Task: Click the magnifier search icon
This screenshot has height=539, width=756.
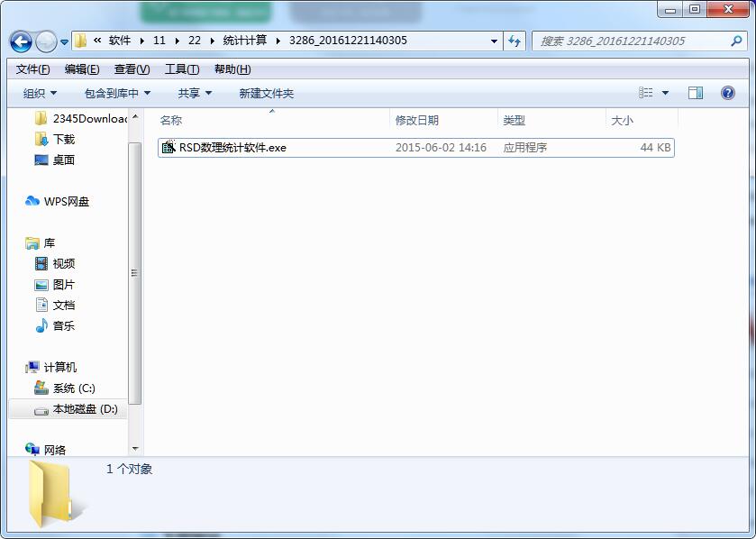Action: pos(736,41)
